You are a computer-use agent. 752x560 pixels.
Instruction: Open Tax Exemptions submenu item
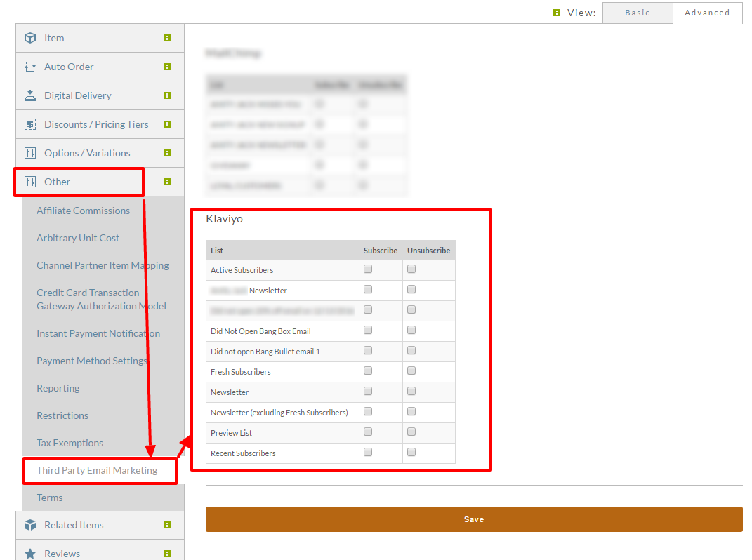70,443
